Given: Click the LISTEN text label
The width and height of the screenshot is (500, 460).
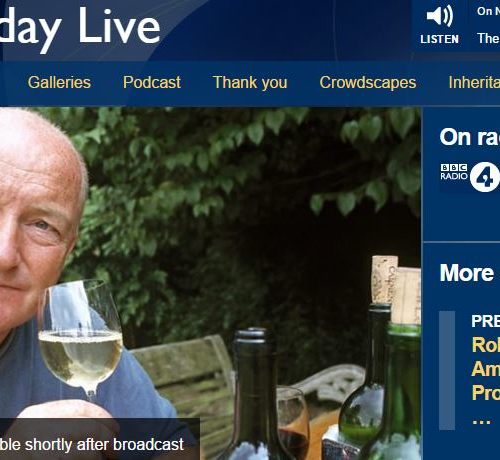Looking at the screenshot, I should [440, 39].
